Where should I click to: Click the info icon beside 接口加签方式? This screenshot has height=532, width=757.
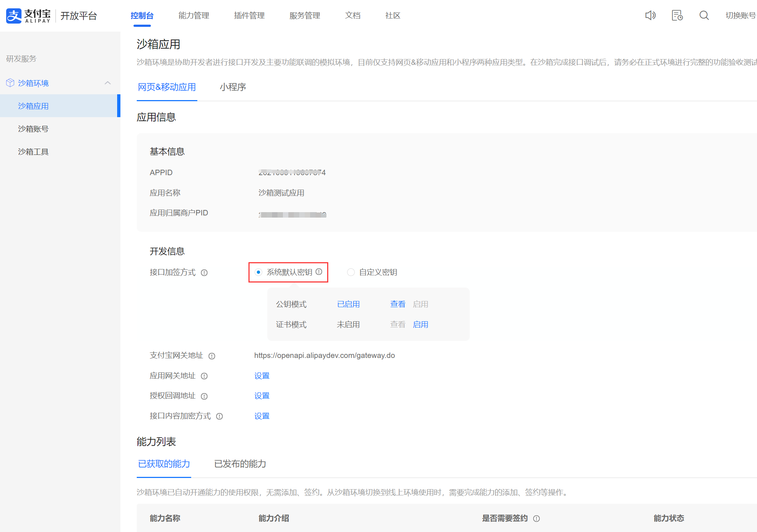205,273
